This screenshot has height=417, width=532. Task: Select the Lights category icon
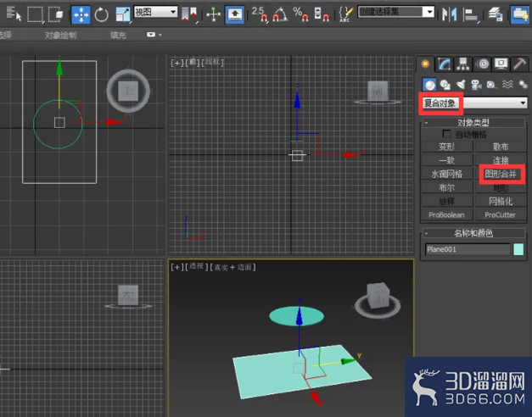click(461, 85)
